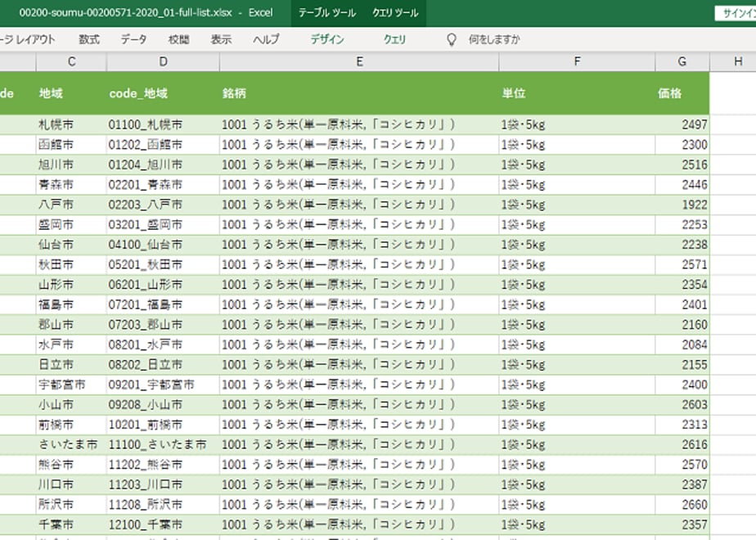Click the code_地域 header cell
The image size is (756, 540).
[163, 93]
